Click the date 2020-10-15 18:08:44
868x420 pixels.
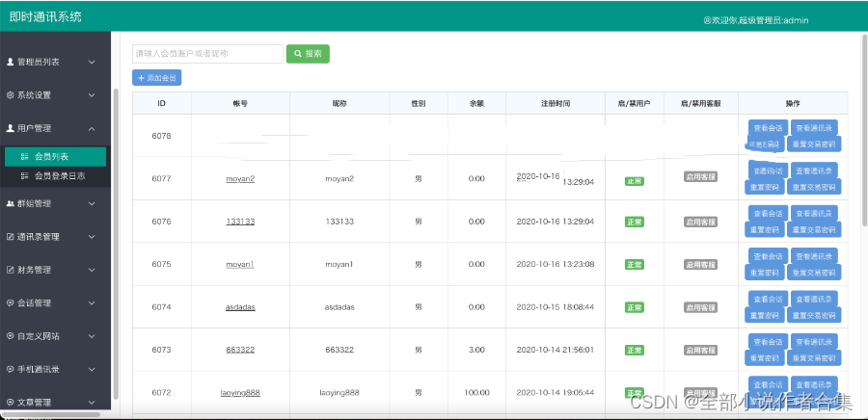(556, 307)
